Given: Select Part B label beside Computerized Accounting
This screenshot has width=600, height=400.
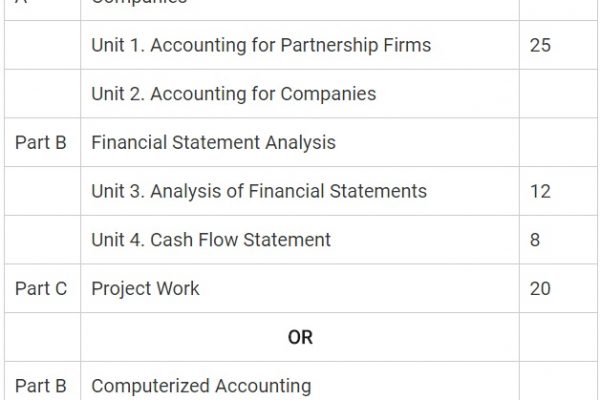Looking at the screenshot, I should coord(41,386).
